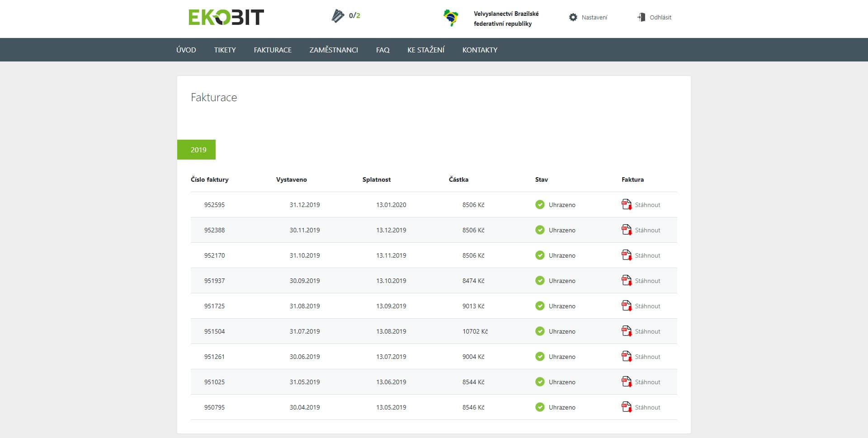Click the Velvyslanectví Brazilské federativní republiky name

click(506, 19)
